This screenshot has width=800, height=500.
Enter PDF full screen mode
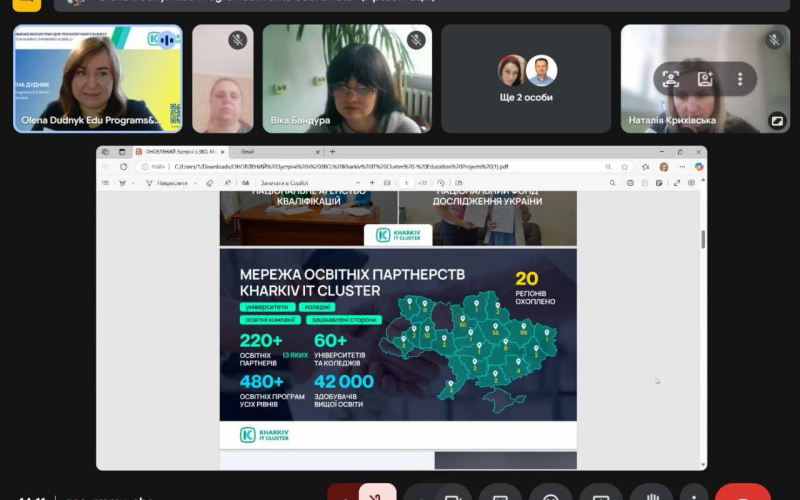pos(677,183)
